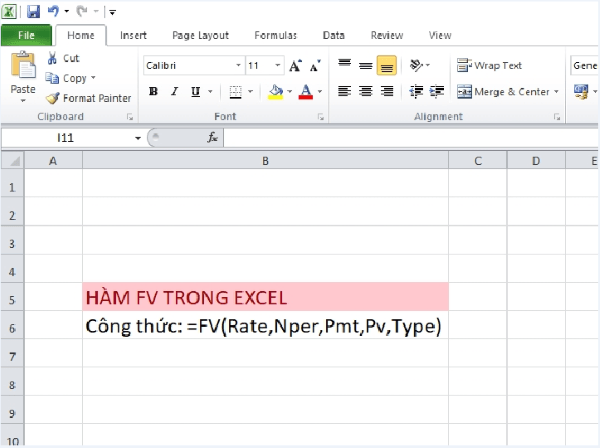The height and width of the screenshot is (448, 600).
Task: Toggle Italic formatting
Action: coord(174,91)
